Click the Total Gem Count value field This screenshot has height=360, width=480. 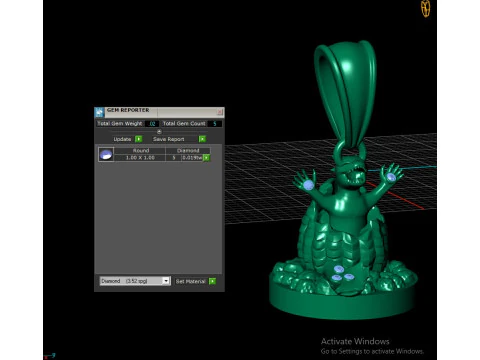[215, 124]
